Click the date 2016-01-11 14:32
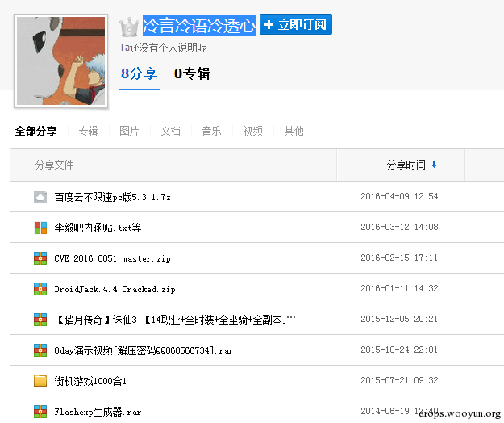This screenshot has width=504, height=423. point(399,288)
